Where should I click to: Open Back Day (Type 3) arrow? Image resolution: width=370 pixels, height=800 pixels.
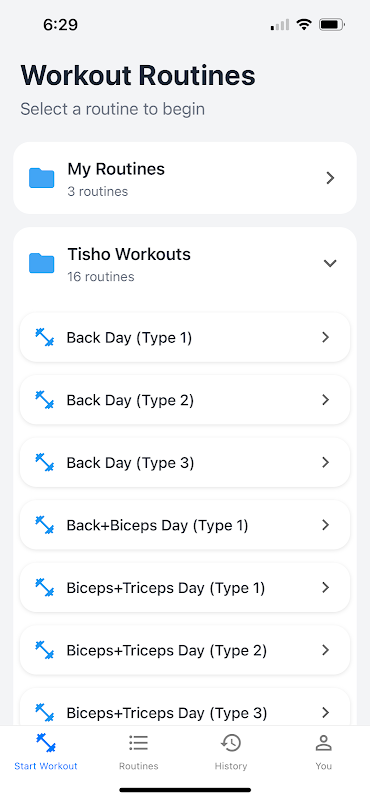pos(326,462)
